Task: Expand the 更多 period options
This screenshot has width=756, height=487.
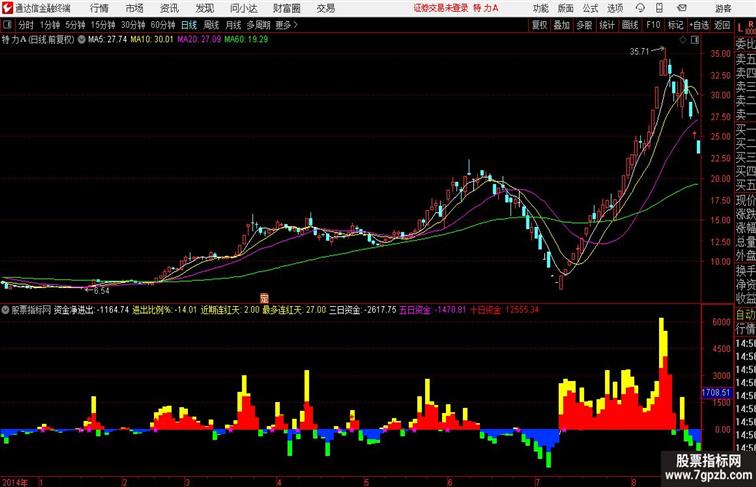Action: pos(286,25)
